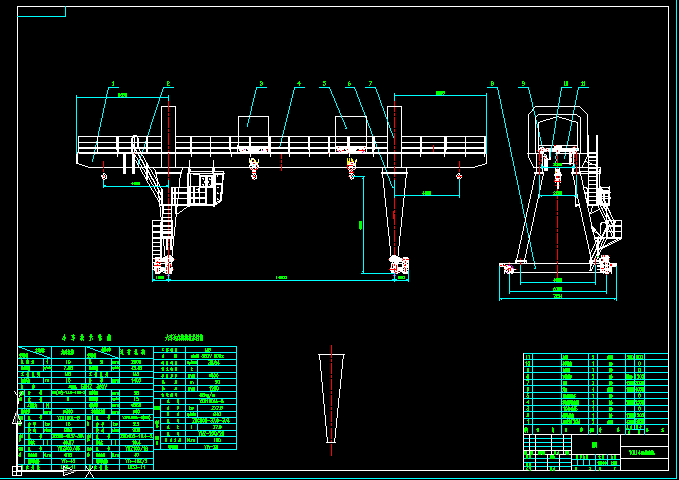Click part callout number 1

[113, 84]
